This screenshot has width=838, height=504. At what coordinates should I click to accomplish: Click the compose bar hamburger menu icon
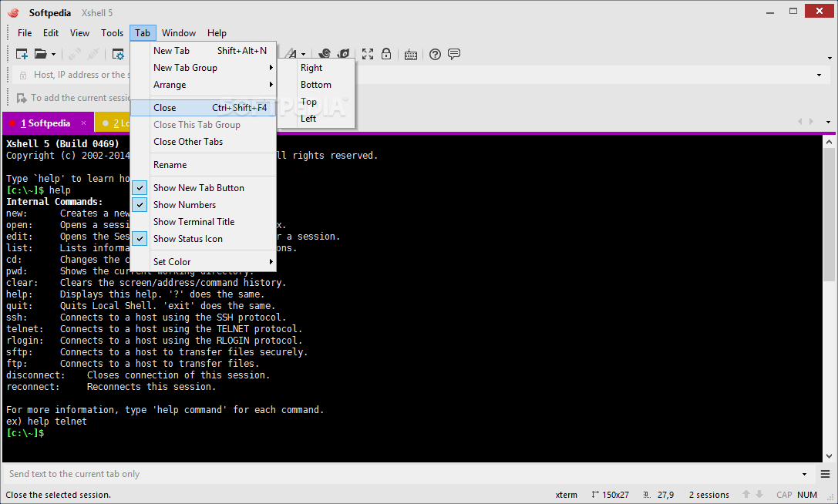[x=825, y=474]
